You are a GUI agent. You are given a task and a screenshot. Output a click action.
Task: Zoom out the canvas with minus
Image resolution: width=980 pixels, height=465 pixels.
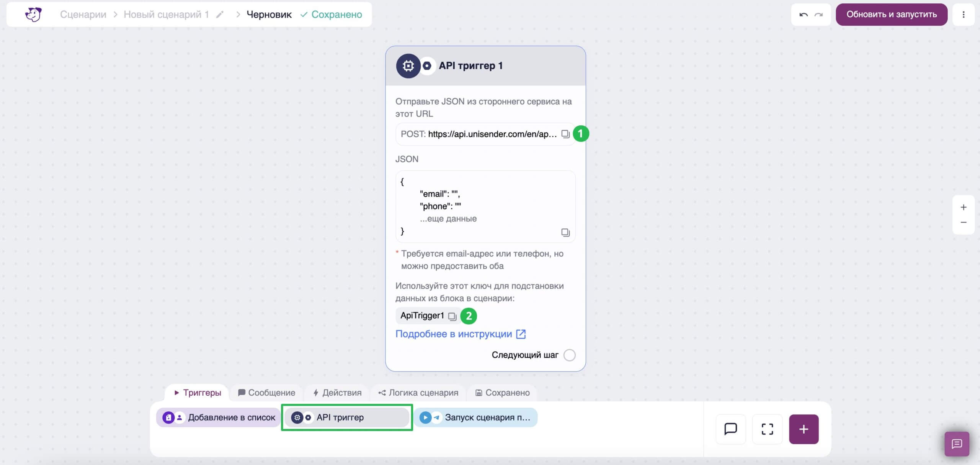pos(964,223)
